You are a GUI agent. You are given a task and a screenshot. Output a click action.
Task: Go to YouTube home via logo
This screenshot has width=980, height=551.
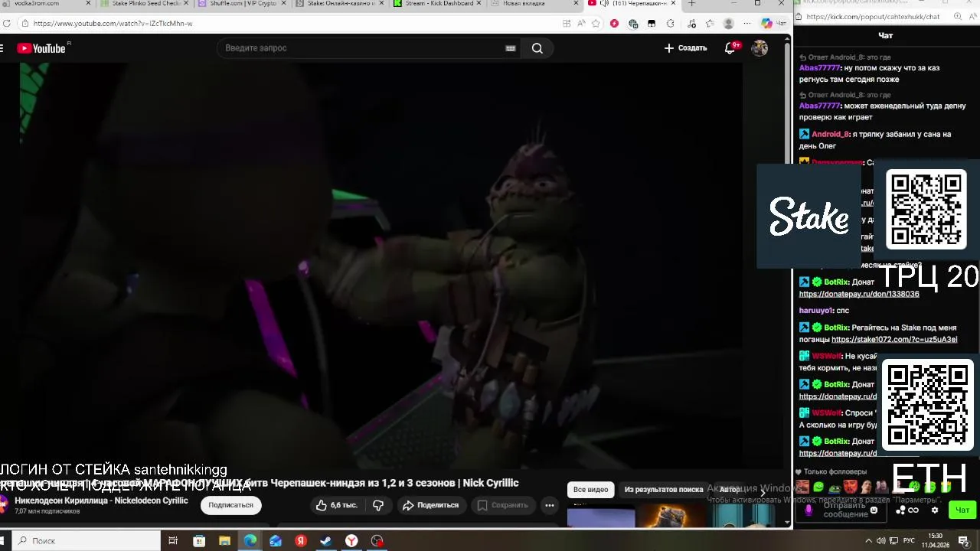(x=41, y=48)
